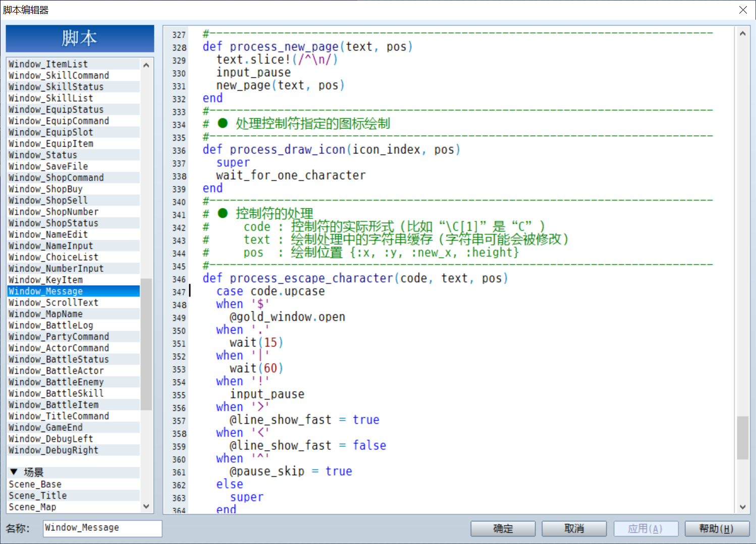Collapse the 场景 section triangle
This screenshot has height=544, width=756.
pyautogui.click(x=14, y=472)
